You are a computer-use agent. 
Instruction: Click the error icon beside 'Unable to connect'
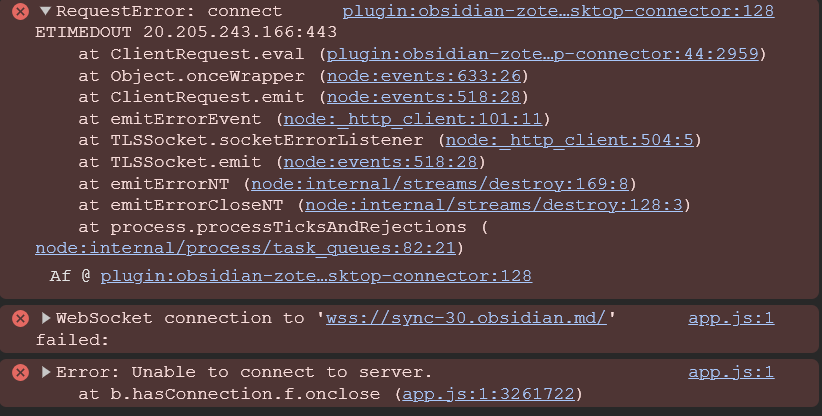[x=19, y=372]
